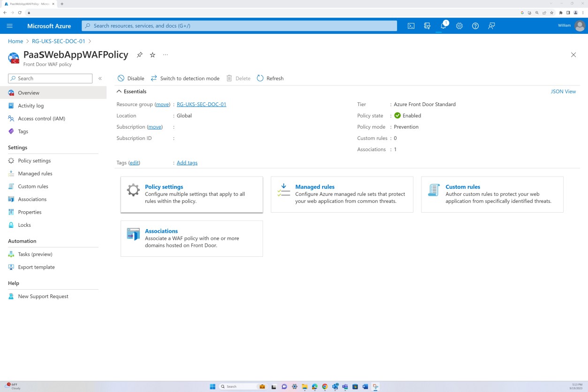Click the portal search resources field
This screenshot has width=588, height=392.
click(x=239, y=25)
